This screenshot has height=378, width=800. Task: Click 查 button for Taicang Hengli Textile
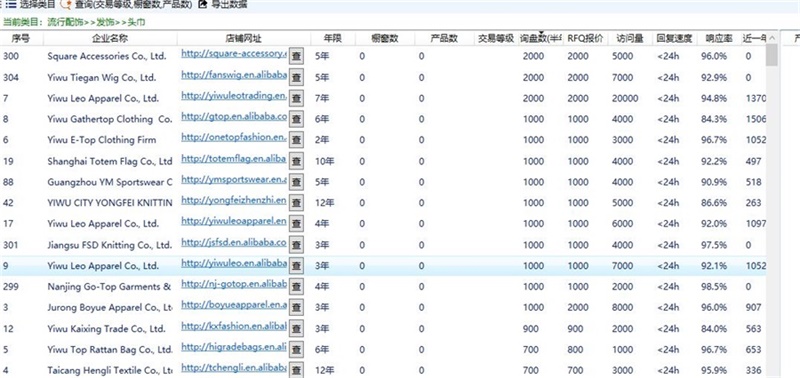(x=296, y=370)
